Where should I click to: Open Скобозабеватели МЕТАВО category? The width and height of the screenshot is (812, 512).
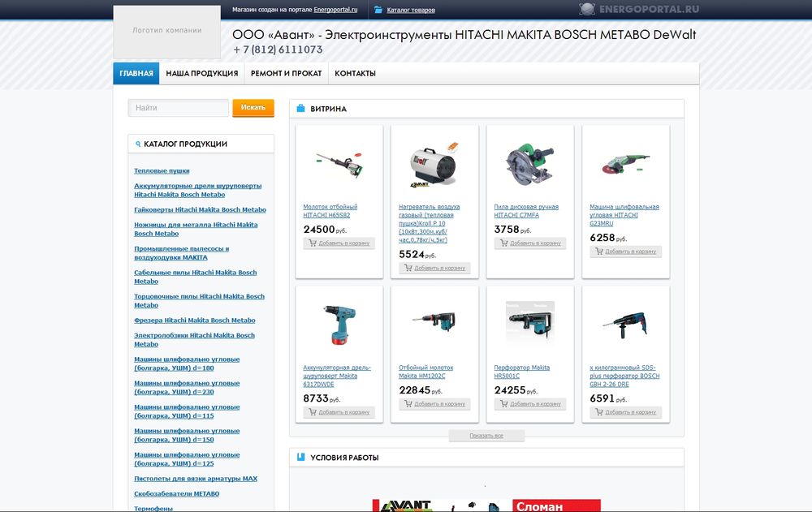click(176, 494)
